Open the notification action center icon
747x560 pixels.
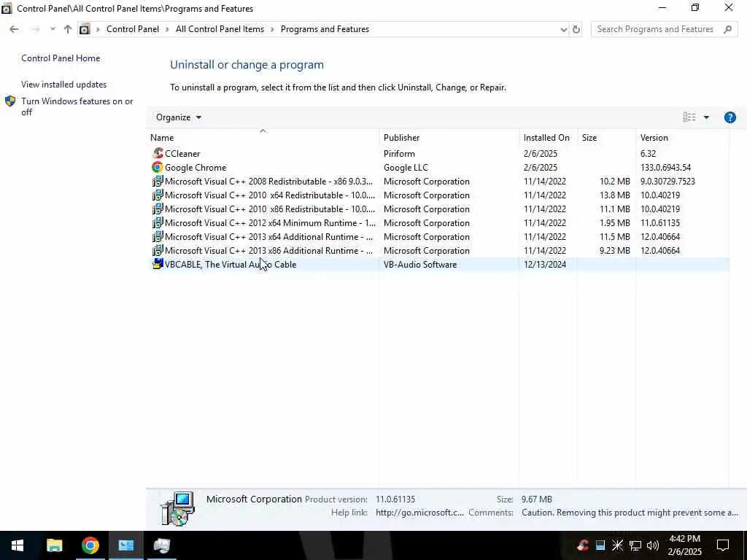[723, 545]
